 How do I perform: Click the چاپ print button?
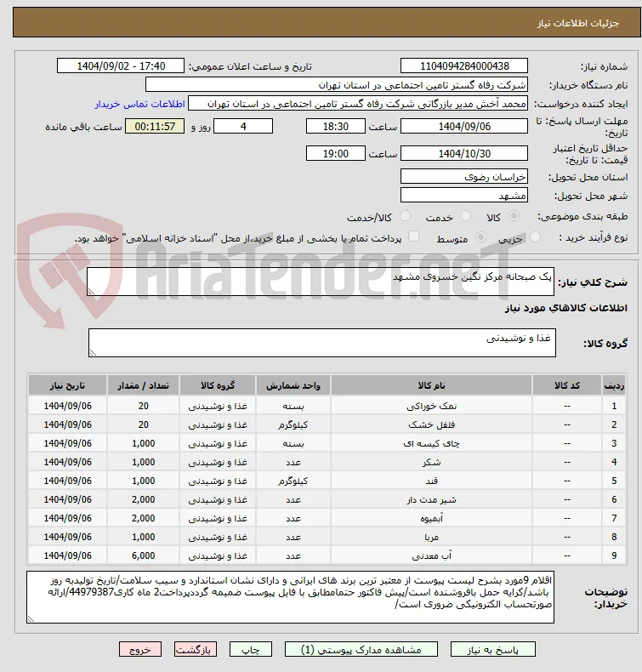pyautogui.click(x=251, y=649)
